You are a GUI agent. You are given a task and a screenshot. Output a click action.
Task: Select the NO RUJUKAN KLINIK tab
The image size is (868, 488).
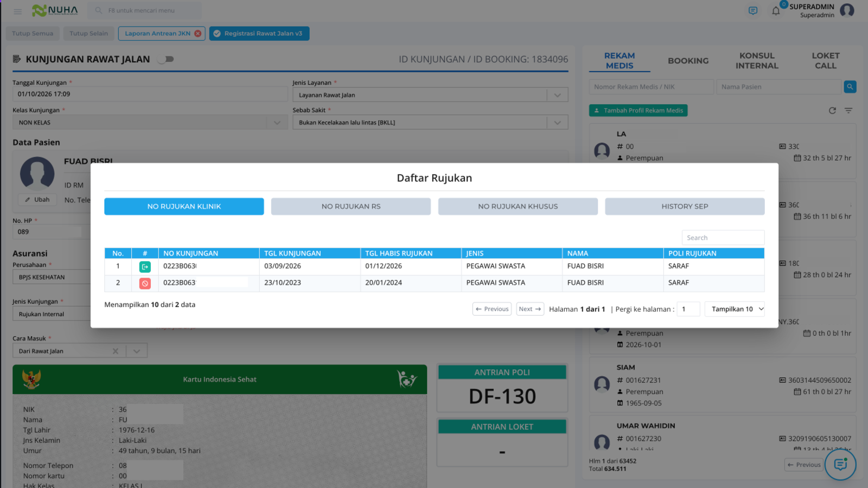[x=184, y=207]
